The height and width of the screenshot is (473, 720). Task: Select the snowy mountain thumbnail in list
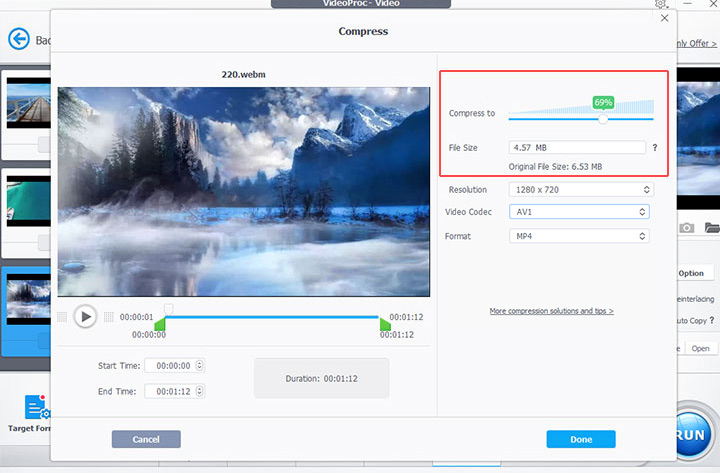(x=28, y=299)
